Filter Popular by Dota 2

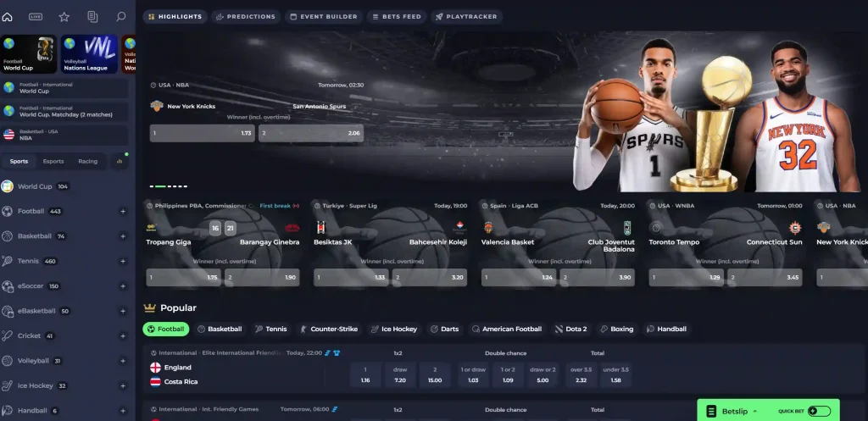click(x=571, y=330)
